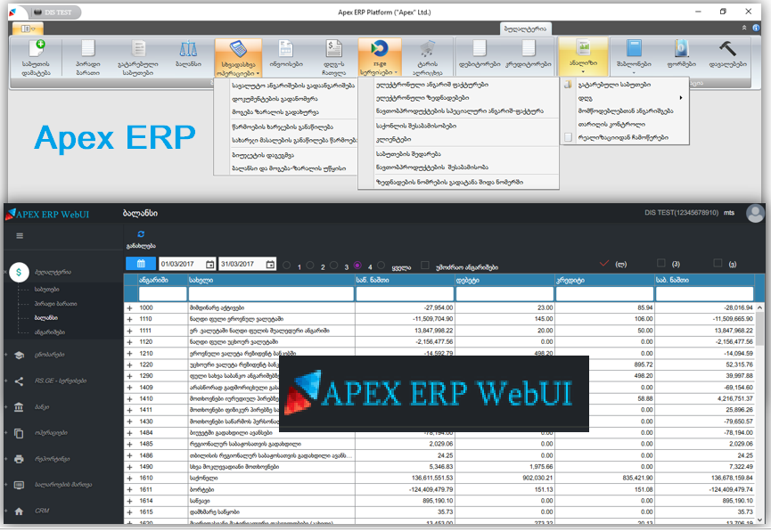Click the blue help icon in Apex ERP

(x=756, y=28)
